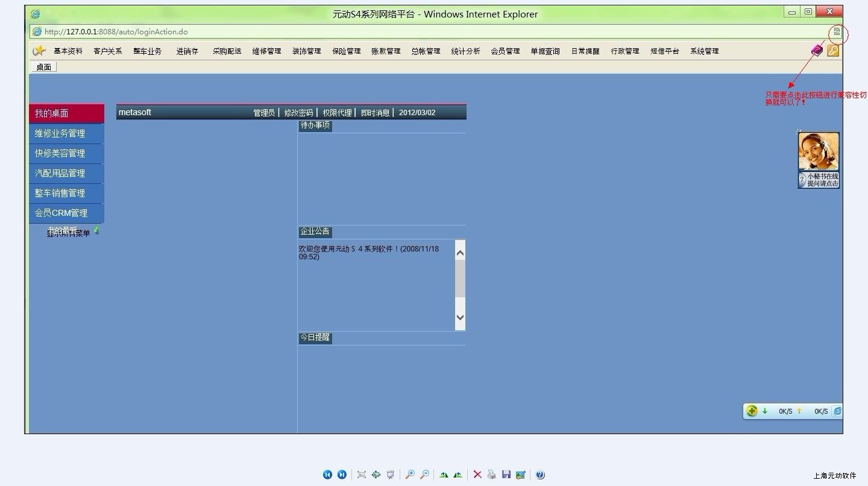
Task: Click the compatibility view icon in address bar
Action: (x=837, y=31)
